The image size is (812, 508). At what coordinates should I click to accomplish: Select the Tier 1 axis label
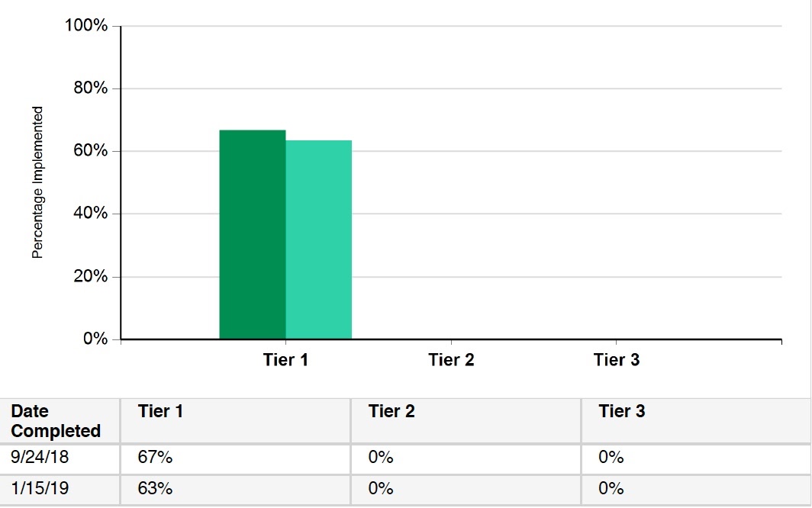click(x=285, y=359)
